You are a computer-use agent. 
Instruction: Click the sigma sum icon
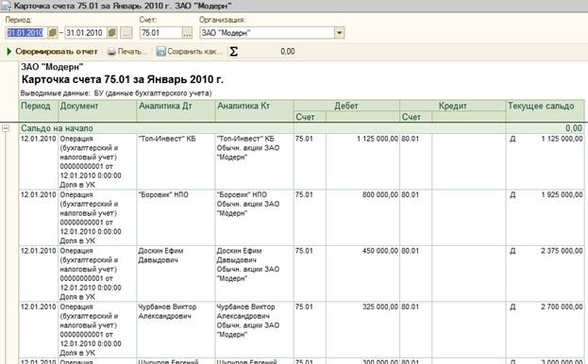[233, 52]
